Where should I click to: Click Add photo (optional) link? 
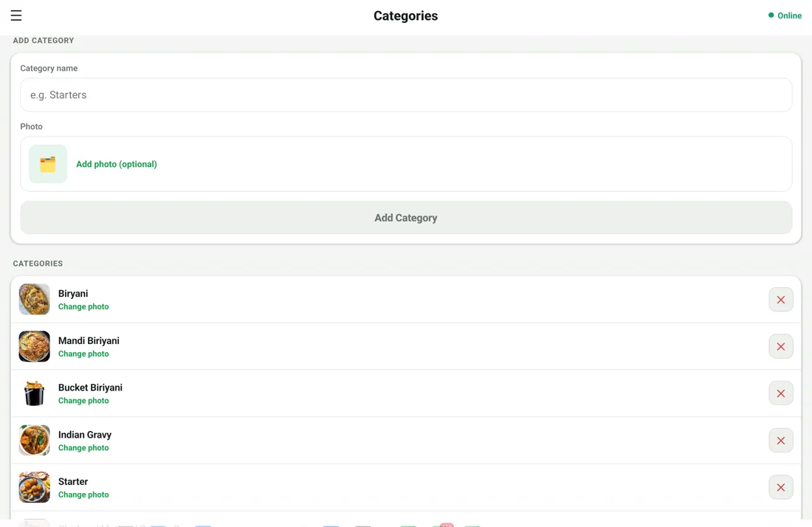pos(117,164)
